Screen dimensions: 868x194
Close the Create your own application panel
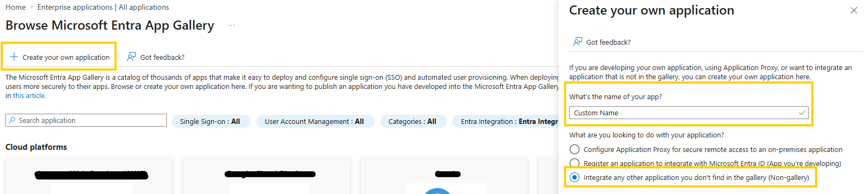tap(853, 10)
